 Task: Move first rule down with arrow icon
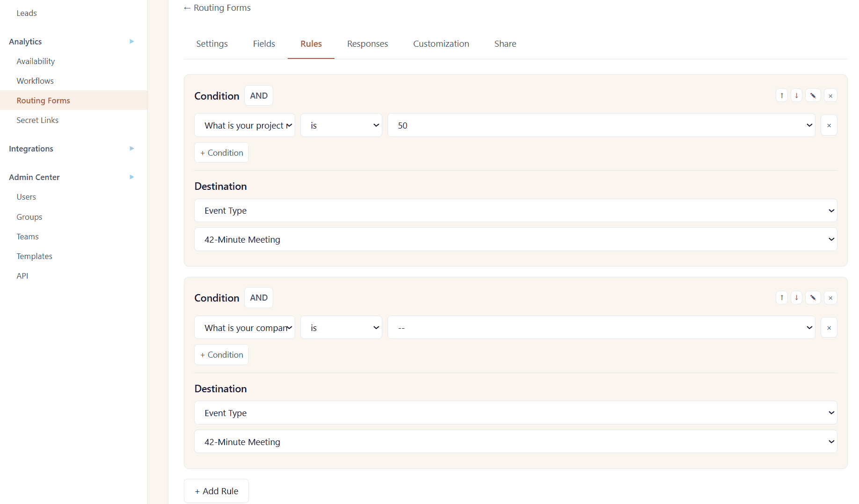click(796, 95)
